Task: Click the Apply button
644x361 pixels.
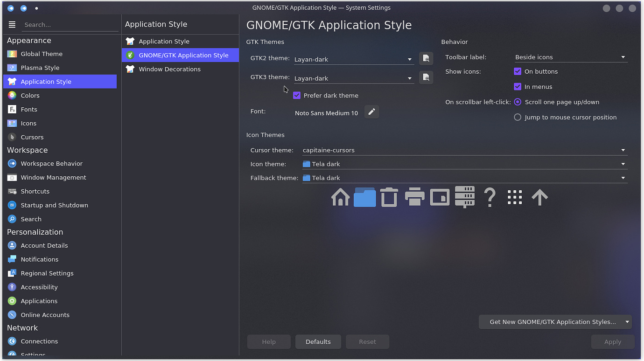Action: pyautogui.click(x=613, y=342)
